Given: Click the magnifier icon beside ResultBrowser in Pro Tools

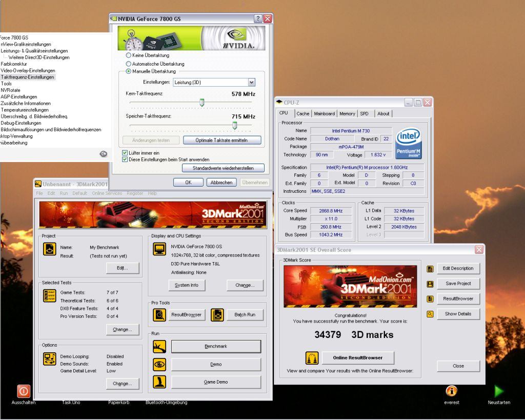Looking at the screenshot, I should click(159, 315).
